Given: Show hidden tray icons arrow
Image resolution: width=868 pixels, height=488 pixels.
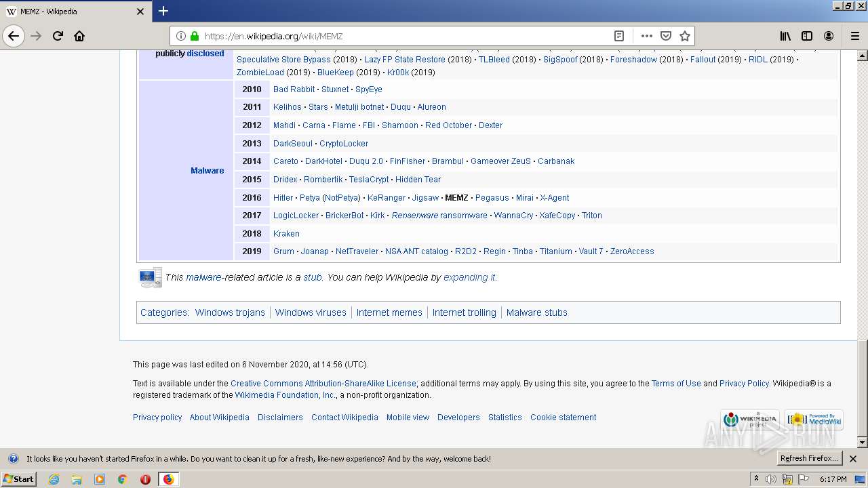Looking at the screenshot, I should (757, 479).
